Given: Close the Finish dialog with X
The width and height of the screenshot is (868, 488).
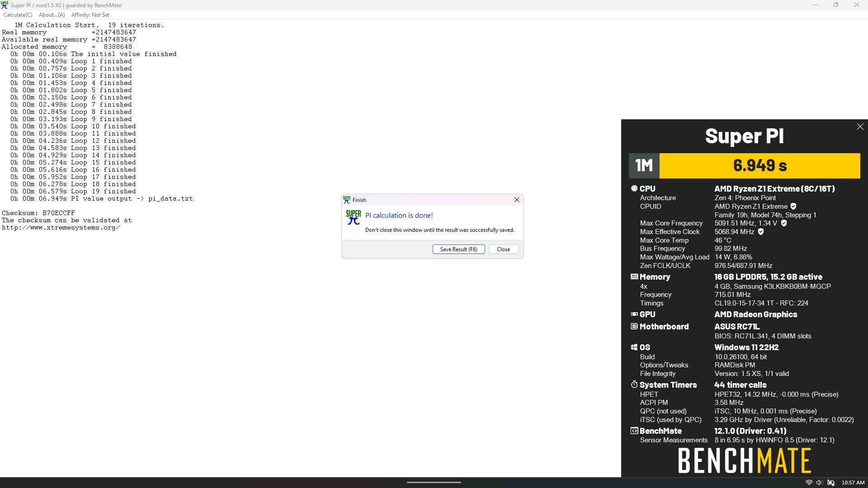Looking at the screenshot, I should (x=516, y=200).
